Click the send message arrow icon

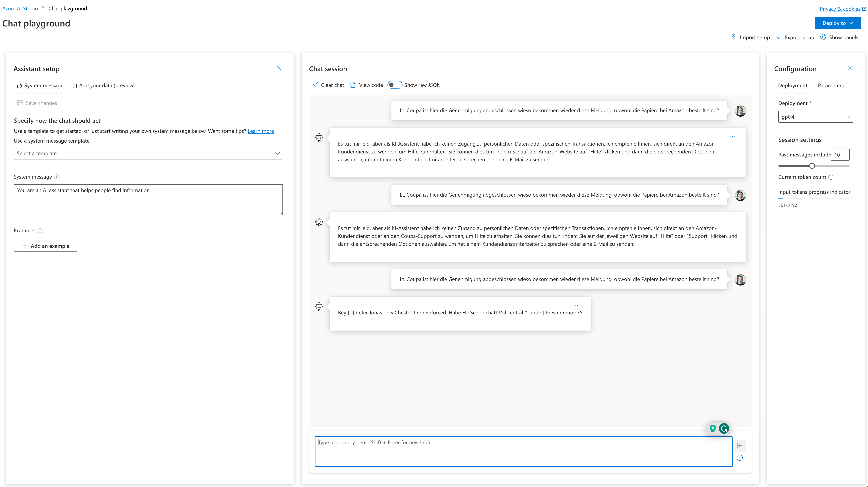(739, 446)
